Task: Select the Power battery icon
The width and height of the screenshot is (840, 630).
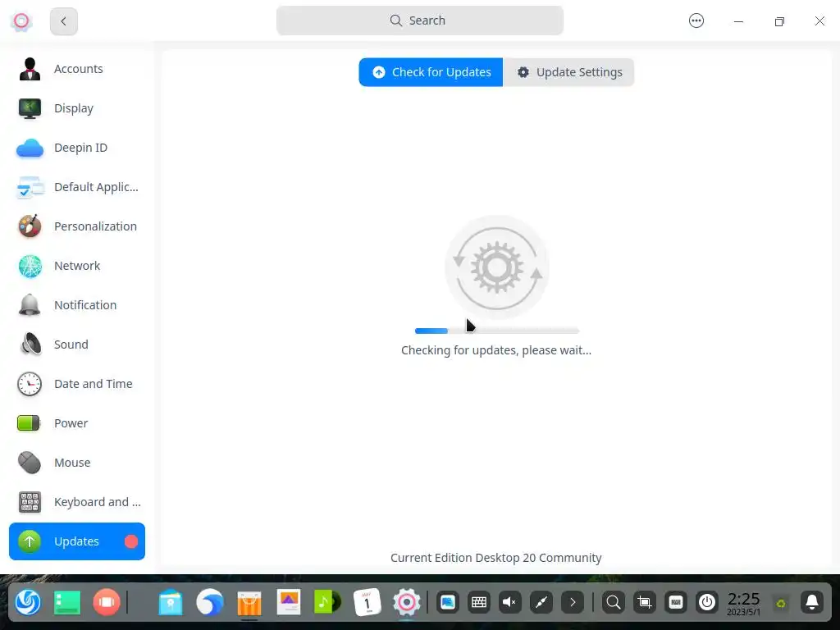Action: point(30,423)
